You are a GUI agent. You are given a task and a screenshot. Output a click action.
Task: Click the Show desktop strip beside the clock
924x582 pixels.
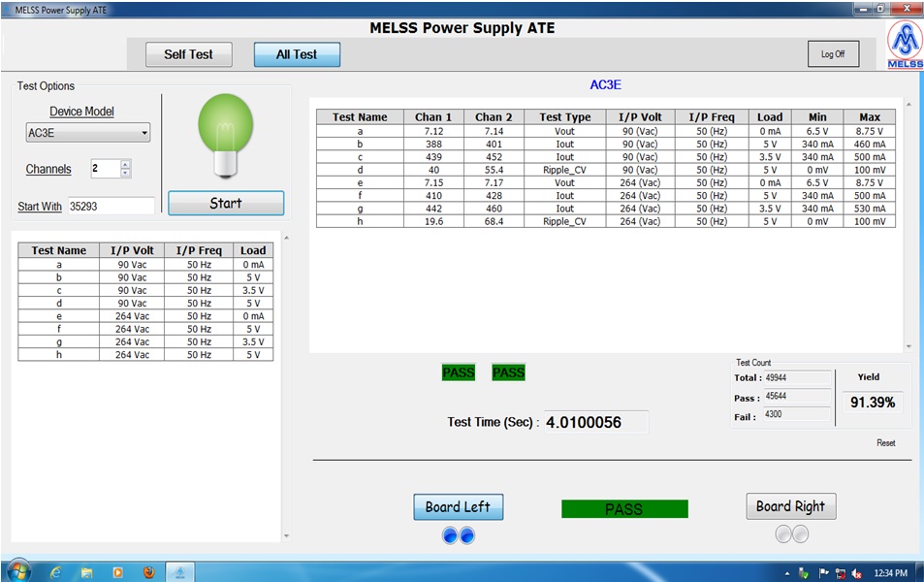click(x=919, y=572)
